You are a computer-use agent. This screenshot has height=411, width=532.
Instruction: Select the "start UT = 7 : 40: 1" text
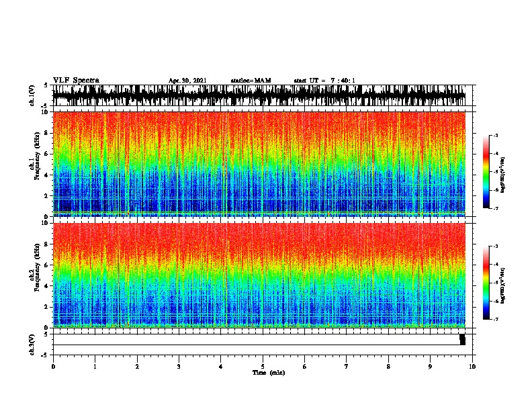click(x=324, y=81)
